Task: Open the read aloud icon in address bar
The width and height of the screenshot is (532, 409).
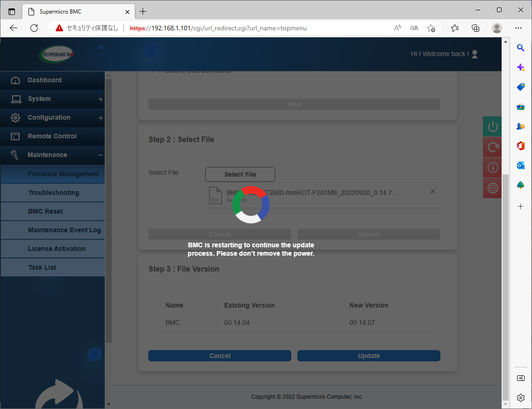Action: pyautogui.click(x=397, y=28)
